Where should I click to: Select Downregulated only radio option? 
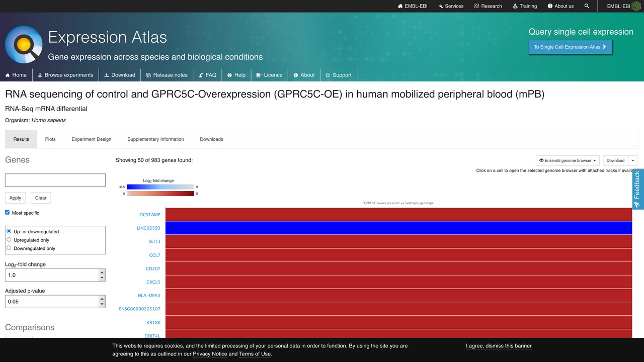[x=9, y=248]
